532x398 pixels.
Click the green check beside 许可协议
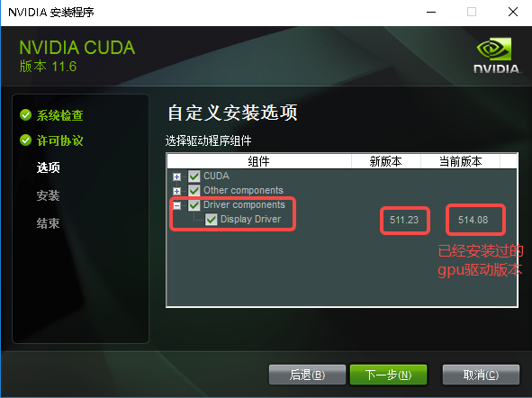pyautogui.click(x=26, y=140)
